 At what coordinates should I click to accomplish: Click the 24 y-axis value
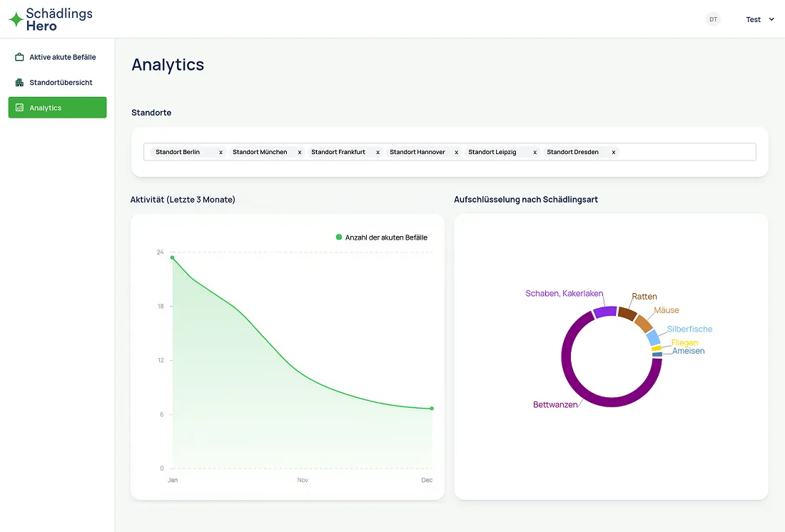coord(160,252)
